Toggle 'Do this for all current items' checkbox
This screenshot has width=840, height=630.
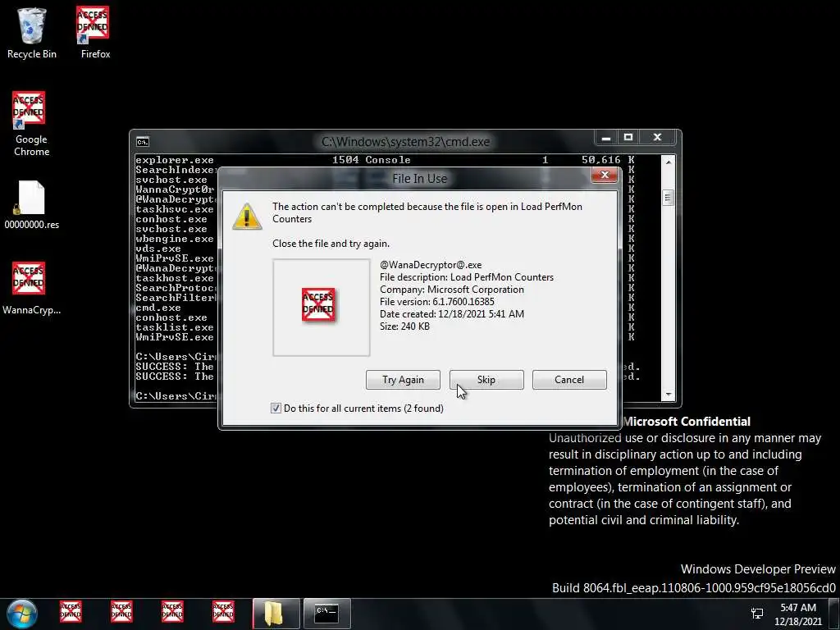[276, 409]
